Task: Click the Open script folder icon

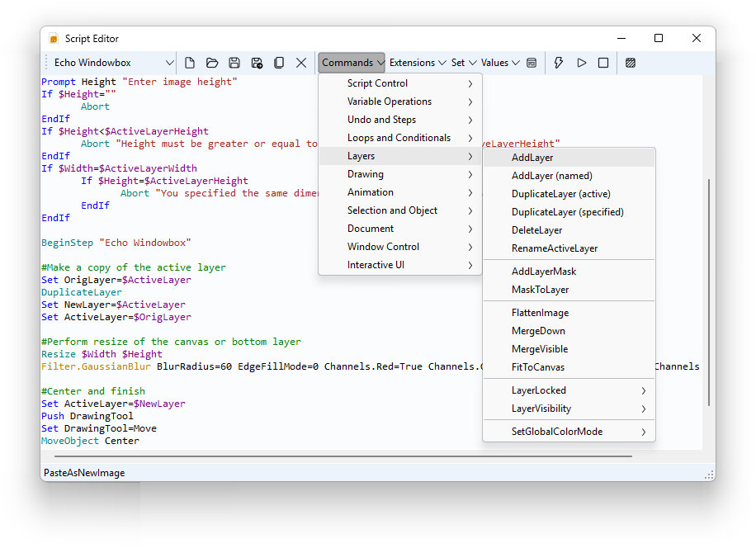Action: 212,63
